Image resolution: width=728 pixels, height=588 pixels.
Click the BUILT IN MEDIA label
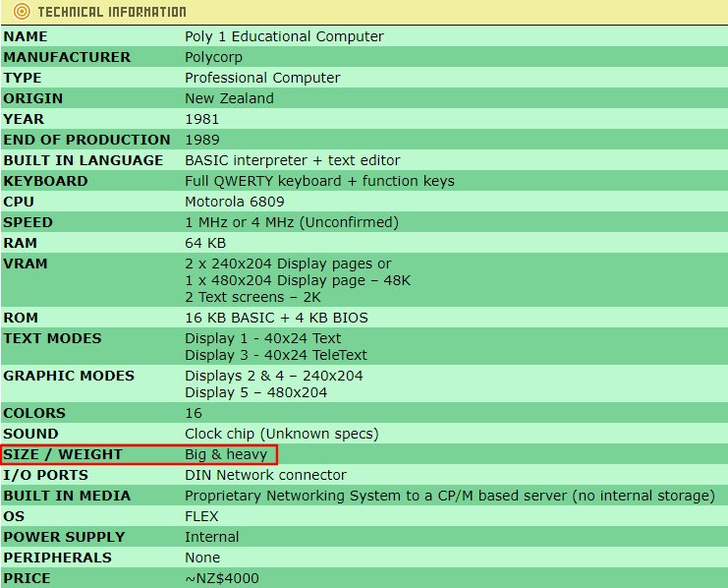pos(67,496)
